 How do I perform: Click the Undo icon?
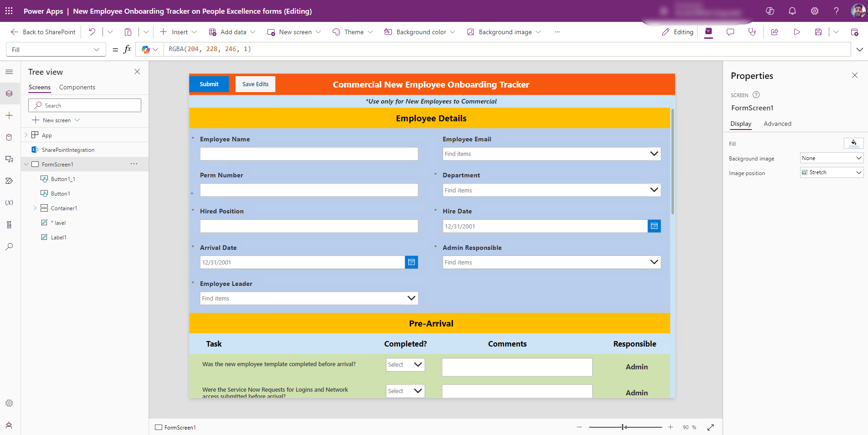tap(92, 32)
